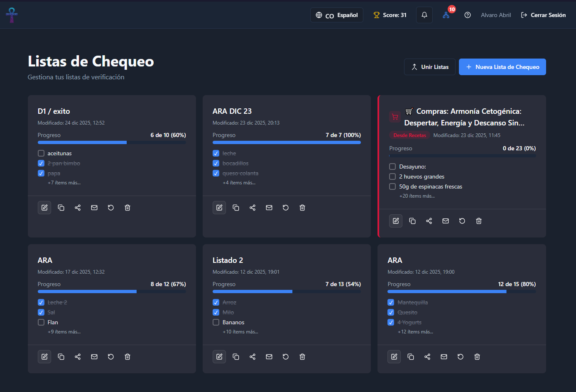
Task: Open the network icon with 10 badge
Action: 446,15
